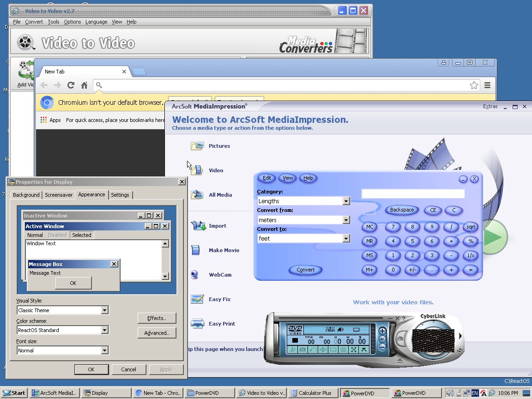Click the Extras link in MediaImpression
This screenshot has height=399, width=532.
click(x=490, y=107)
